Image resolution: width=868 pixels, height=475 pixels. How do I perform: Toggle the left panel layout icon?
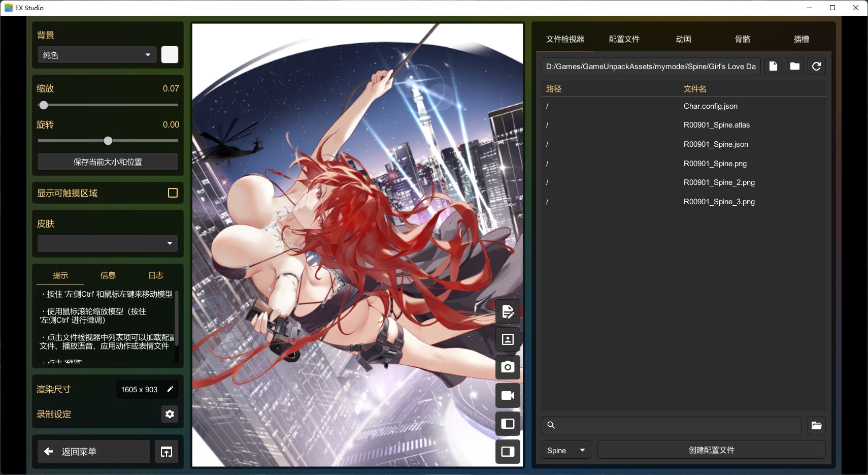(x=508, y=424)
